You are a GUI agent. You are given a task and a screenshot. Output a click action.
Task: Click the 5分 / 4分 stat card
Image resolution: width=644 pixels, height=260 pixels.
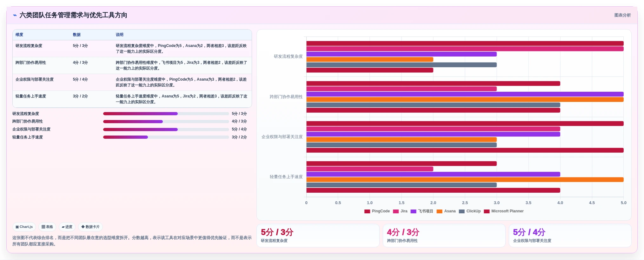coord(570,236)
